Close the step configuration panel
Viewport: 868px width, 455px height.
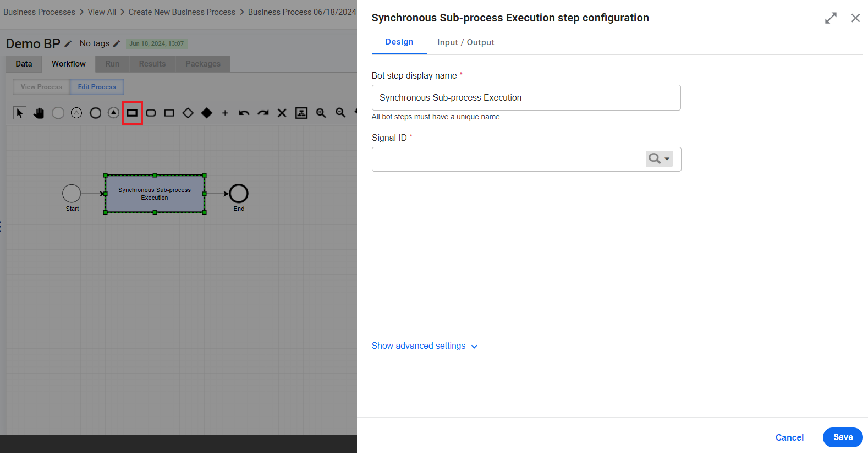[855, 18]
